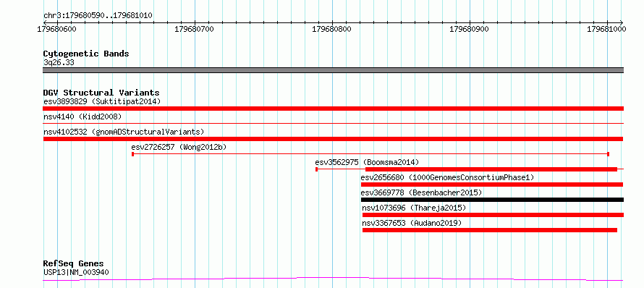Open esv2656680 (1000GenomesConsortiumPhase1) label
Image resolution: width=644 pixels, height=288 pixels.
tap(447, 177)
